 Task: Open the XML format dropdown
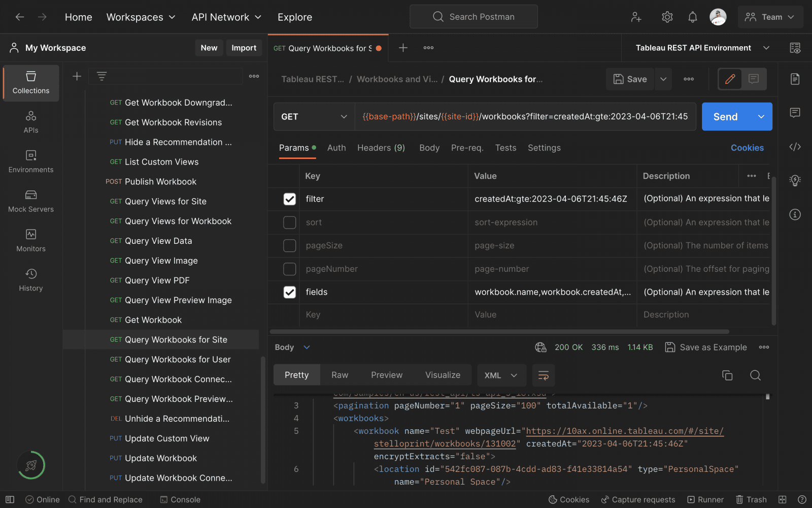pos(501,375)
